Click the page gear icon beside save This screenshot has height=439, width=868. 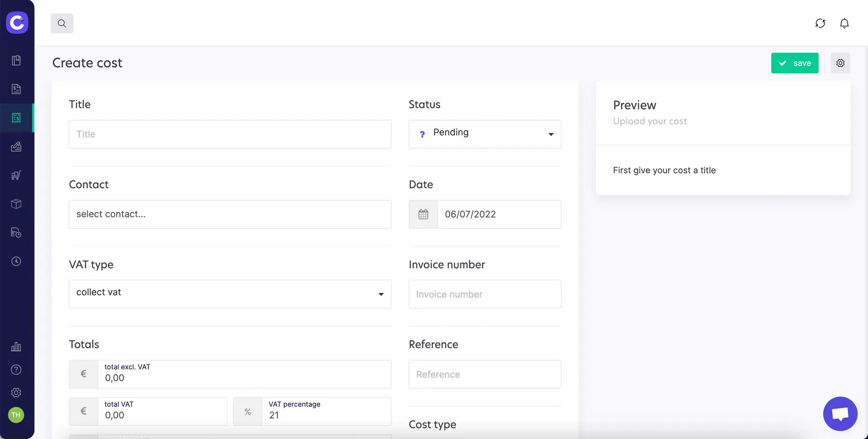point(840,63)
